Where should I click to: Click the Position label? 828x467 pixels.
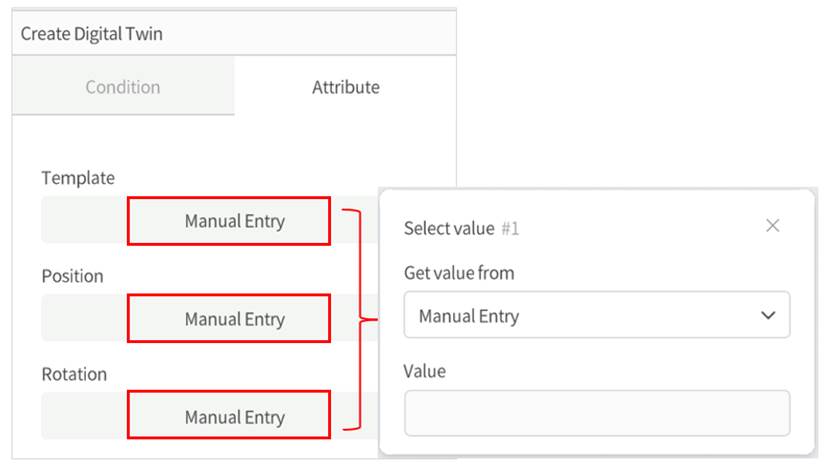72,276
